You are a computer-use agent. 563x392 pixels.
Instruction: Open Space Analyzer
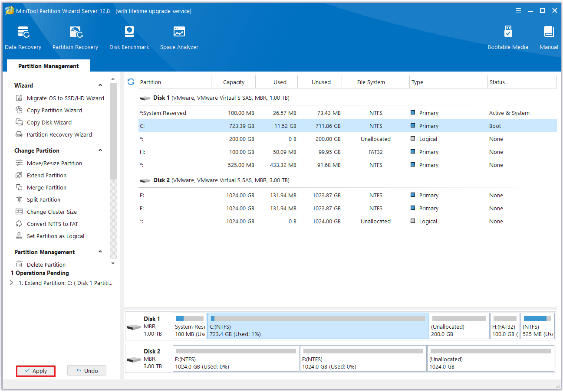click(x=179, y=38)
